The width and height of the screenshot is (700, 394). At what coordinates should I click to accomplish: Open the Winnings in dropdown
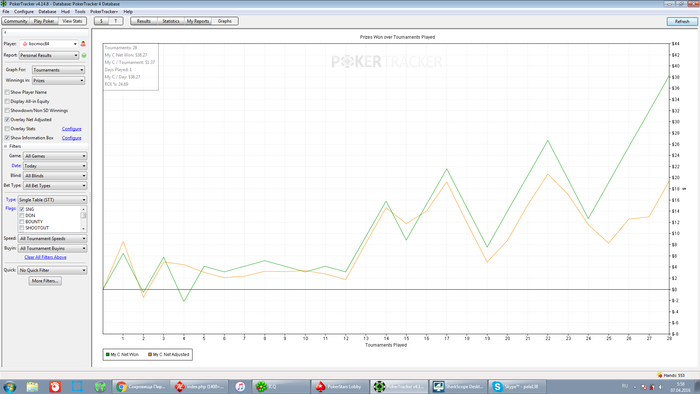58,81
